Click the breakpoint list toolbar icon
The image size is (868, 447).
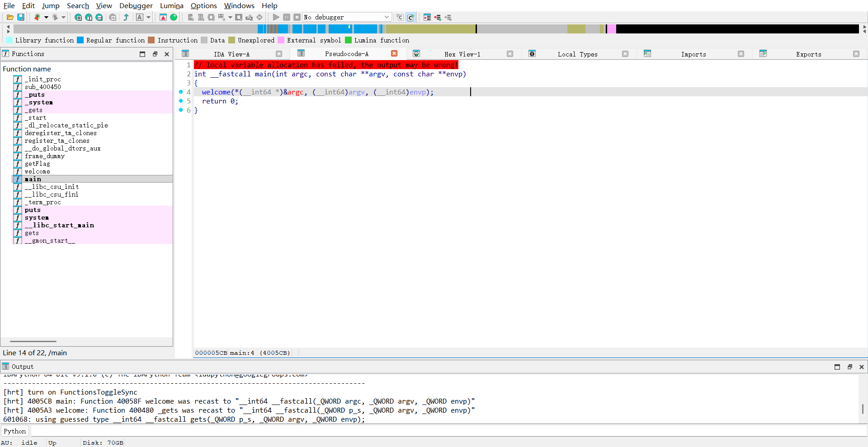(x=427, y=17)
